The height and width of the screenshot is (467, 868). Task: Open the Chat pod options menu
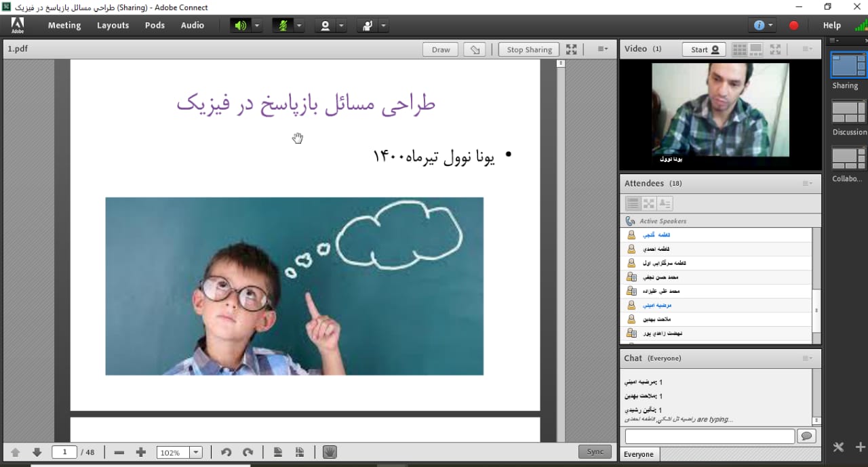click(x=807, y=358)
